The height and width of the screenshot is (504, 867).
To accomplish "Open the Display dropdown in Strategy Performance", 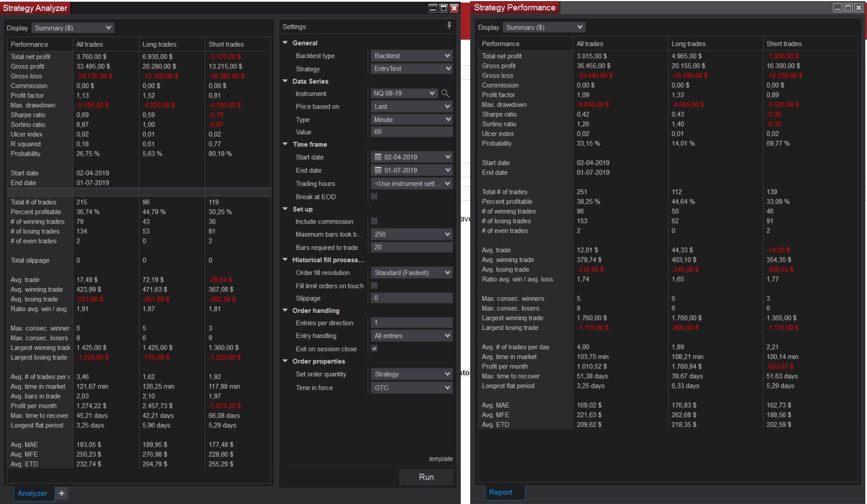I will coord(545,27).
